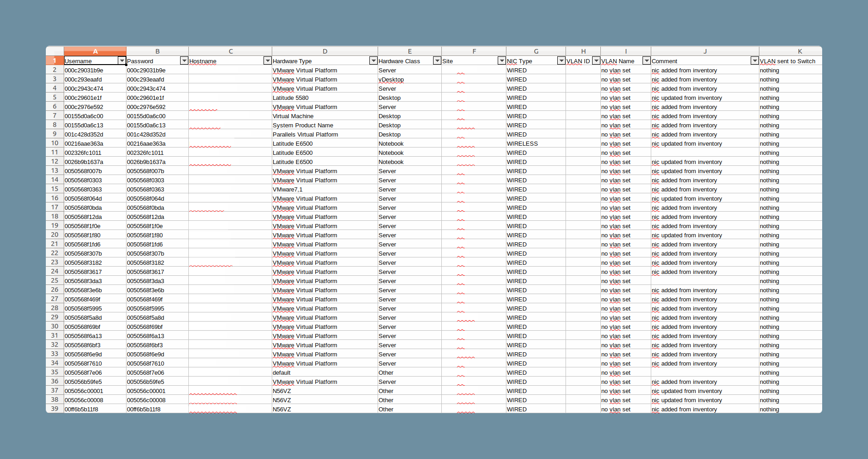Click the System Product Name cell
The image size is (868, 459).
[x=325, y=125]
